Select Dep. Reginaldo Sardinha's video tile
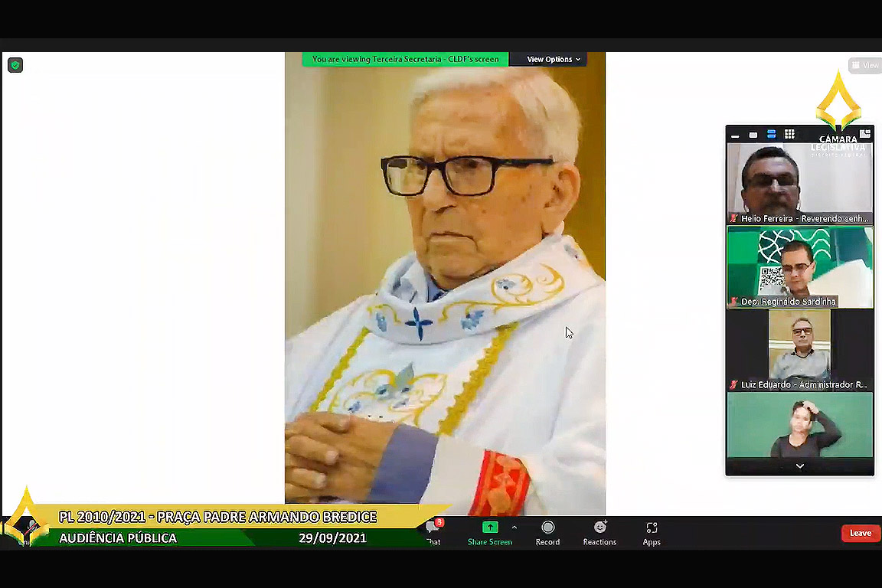Image resolution: width=882 pixels, height=588 pixels. [799, 266]
